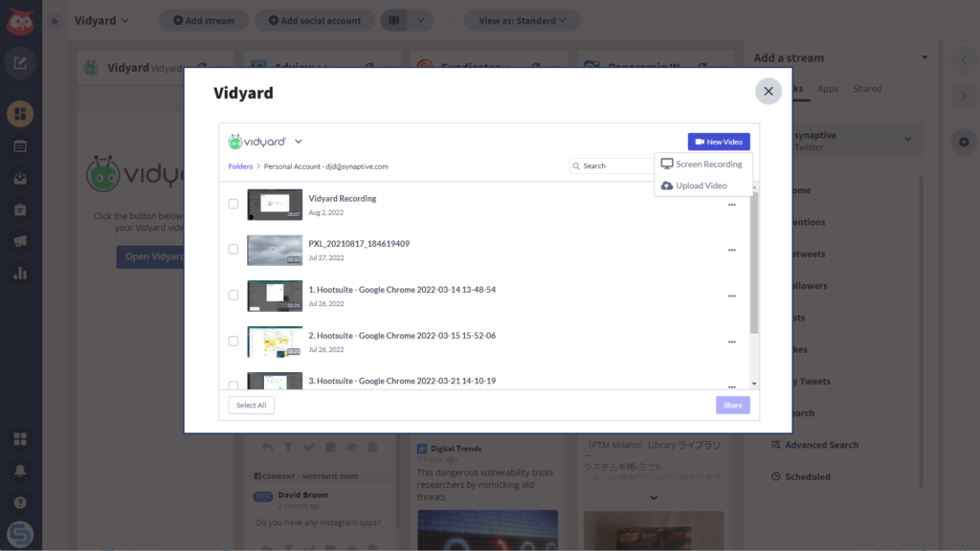Click the scroll-down arrow in video list
The width and height of the screenshot is (980, 551).
[754, 385]
